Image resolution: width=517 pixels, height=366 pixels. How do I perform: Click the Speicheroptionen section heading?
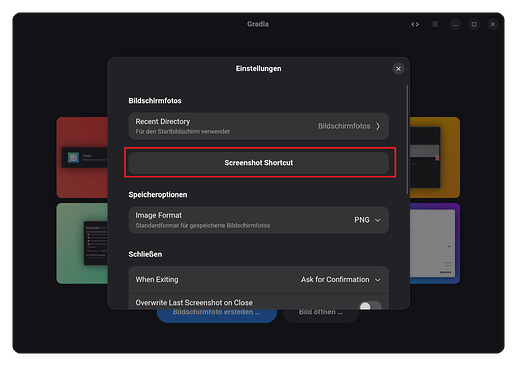(x=158, y=195)
